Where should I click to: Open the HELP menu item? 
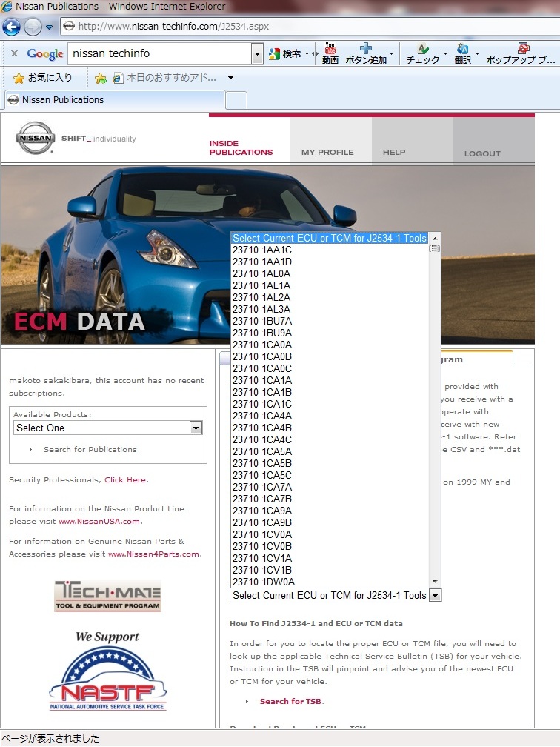pos(394,153)
